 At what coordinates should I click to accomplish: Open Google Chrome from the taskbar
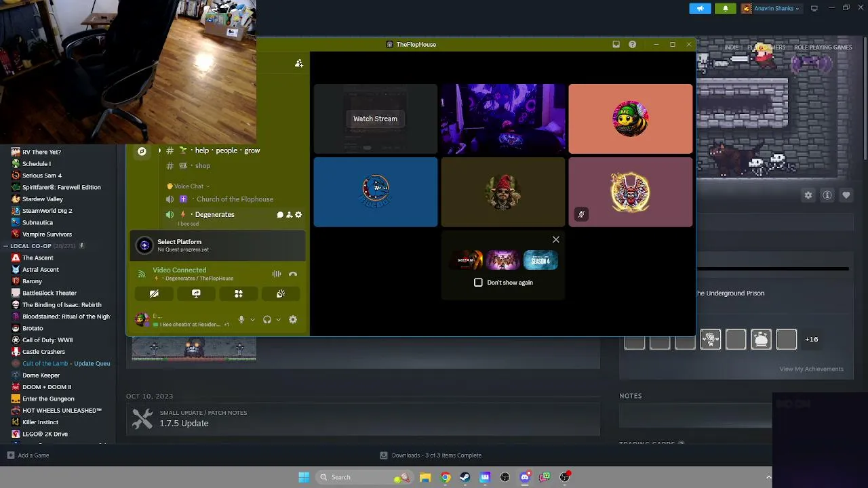445,477
